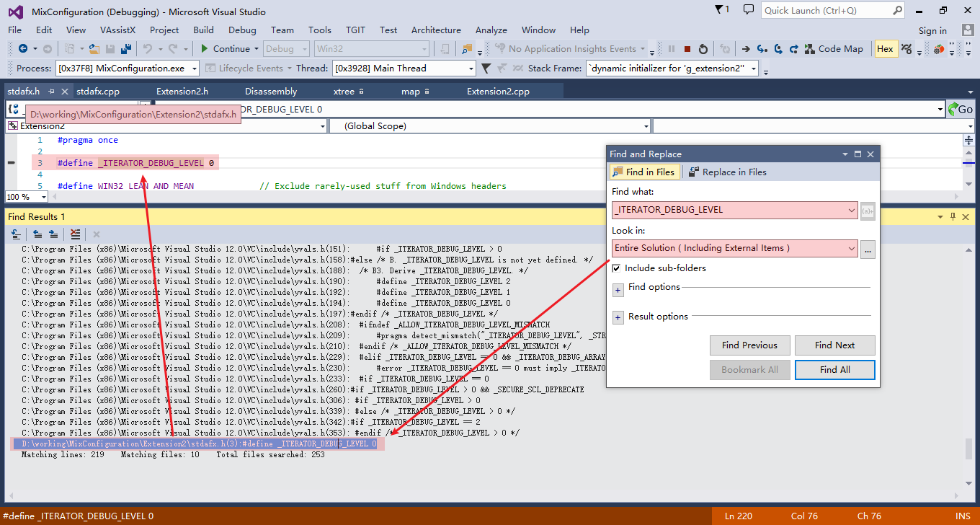This screenshot has height=525, width=980.
Task: Click Show Next Statement arrow icon
Action: point(747,49)
